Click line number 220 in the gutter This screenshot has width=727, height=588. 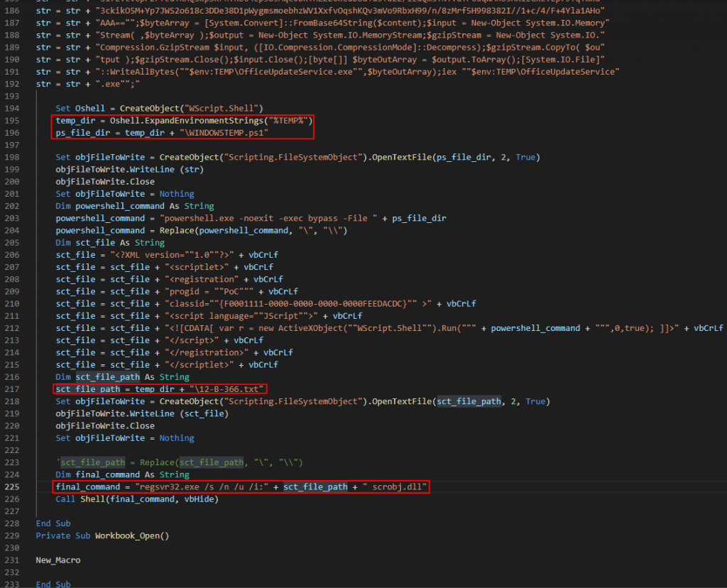(12, 425)
